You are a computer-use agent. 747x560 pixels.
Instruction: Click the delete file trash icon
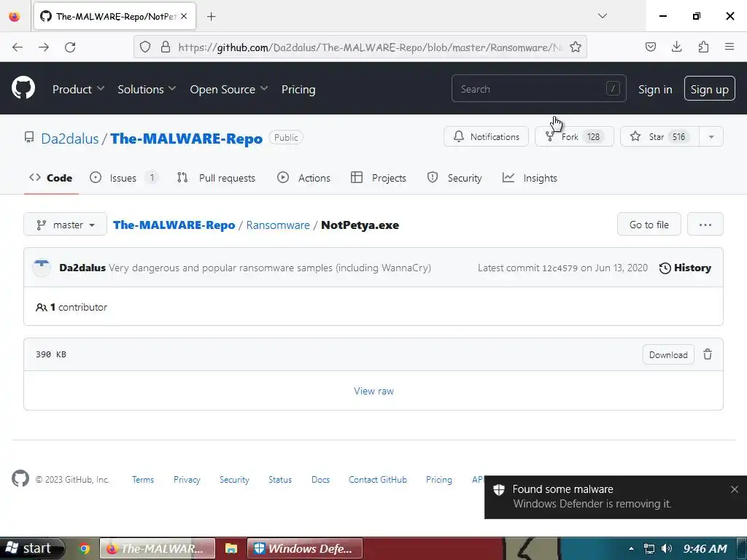click(708, 354)
